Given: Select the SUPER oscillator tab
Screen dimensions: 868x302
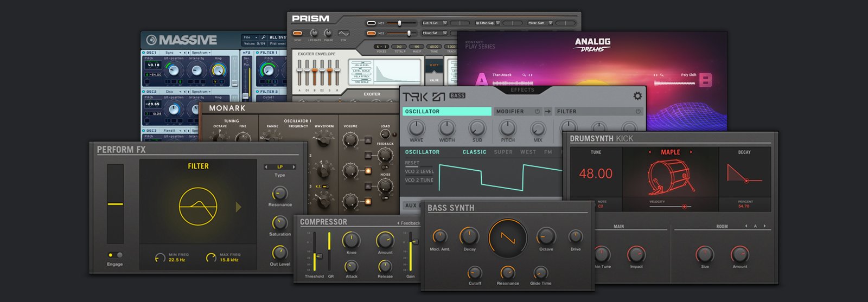Looking at the screenshot, I should click(x=503, y=152).
